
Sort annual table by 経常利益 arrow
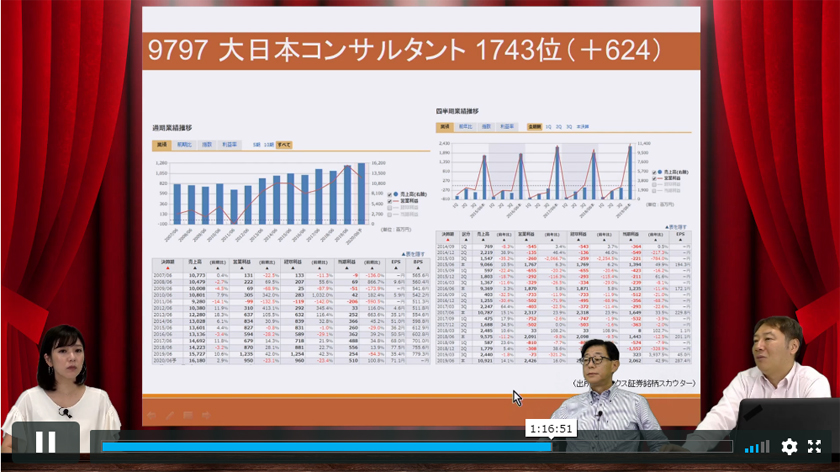(292, 268)
